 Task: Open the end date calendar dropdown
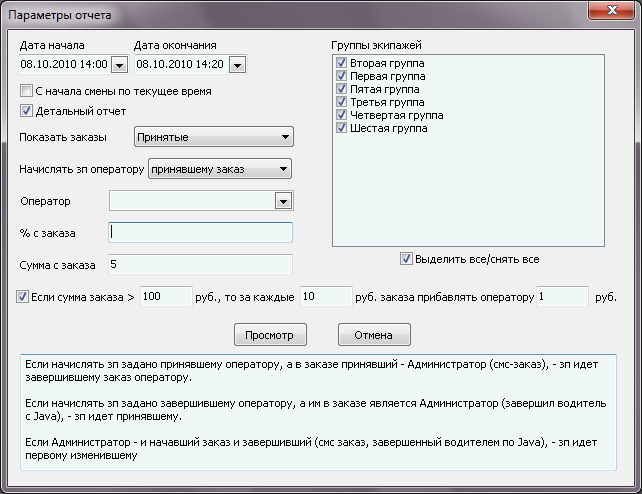[237, 65]
